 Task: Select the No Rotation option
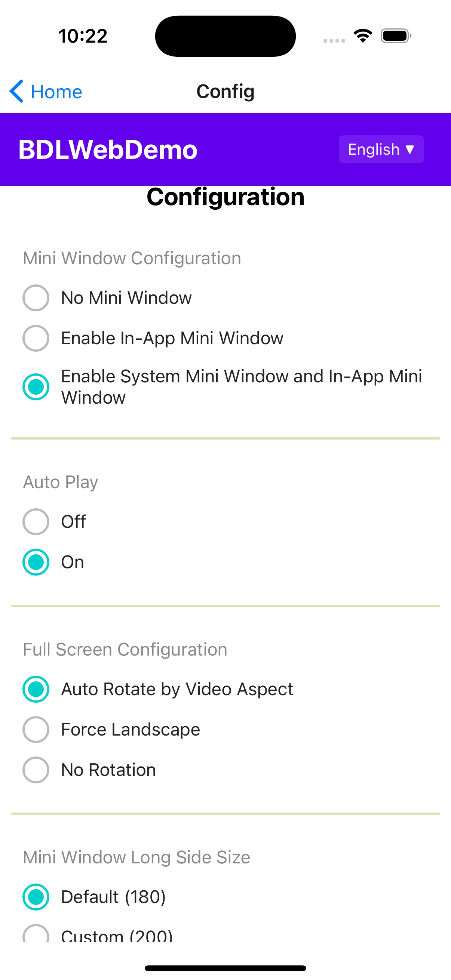point(36,770)
